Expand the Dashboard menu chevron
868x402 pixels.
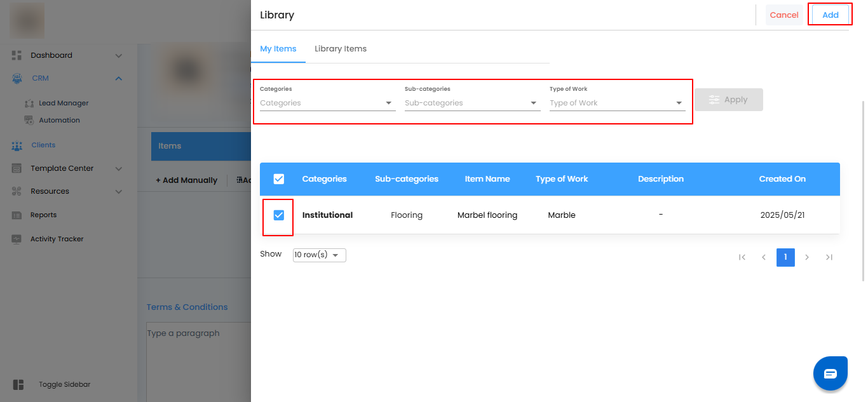[119, 56]
